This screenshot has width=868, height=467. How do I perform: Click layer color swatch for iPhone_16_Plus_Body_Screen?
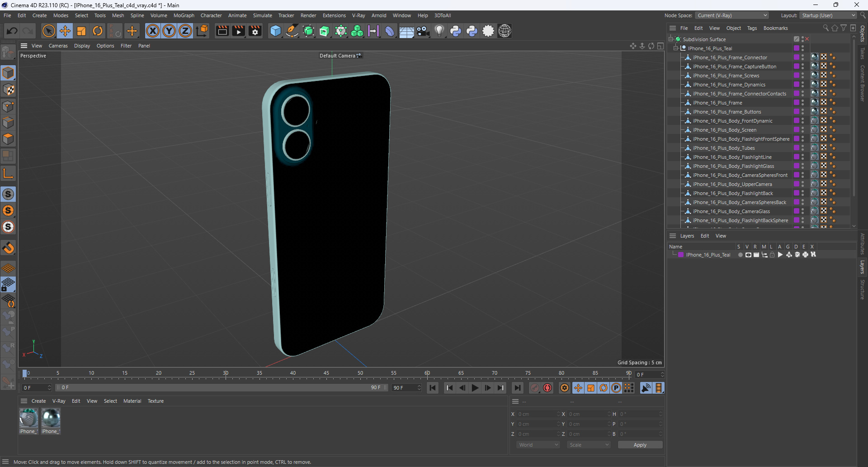(796, 130)
